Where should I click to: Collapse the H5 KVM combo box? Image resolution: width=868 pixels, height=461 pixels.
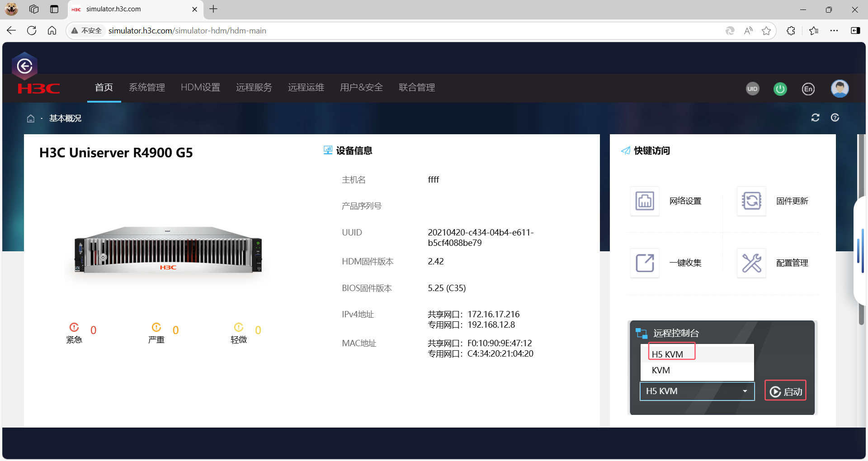697,391
